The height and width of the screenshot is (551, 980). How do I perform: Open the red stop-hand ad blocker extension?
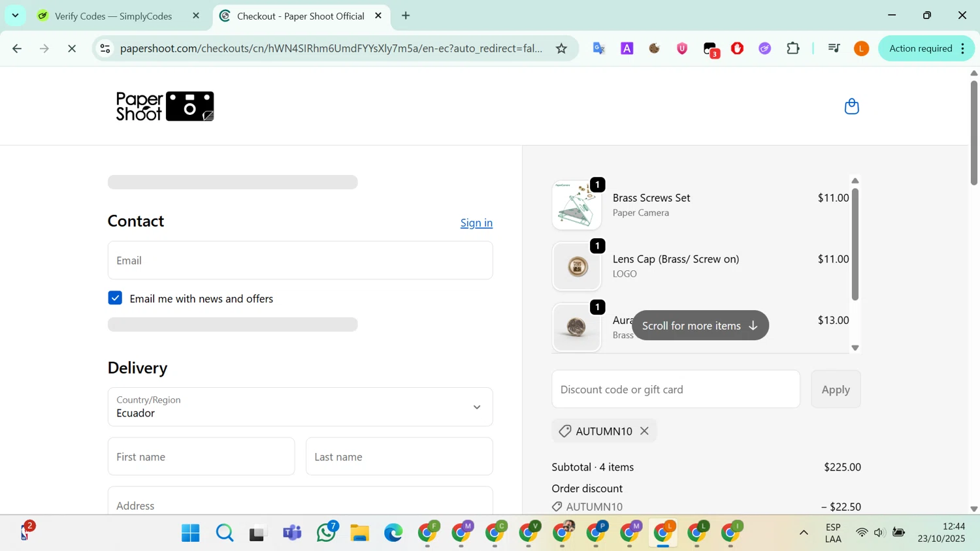[x=738, y=48]
